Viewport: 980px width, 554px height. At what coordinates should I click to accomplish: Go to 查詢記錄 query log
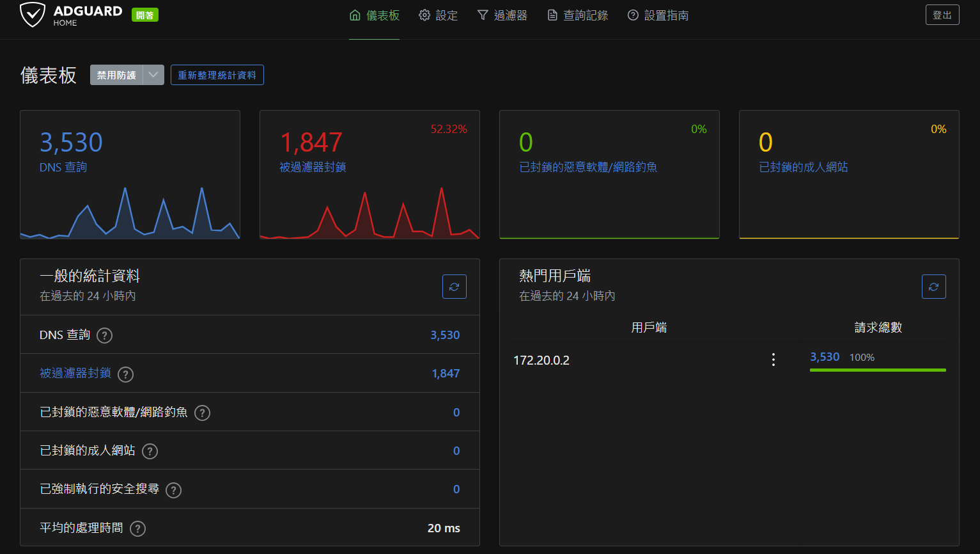pyautogui.click(x=578, y=15)
